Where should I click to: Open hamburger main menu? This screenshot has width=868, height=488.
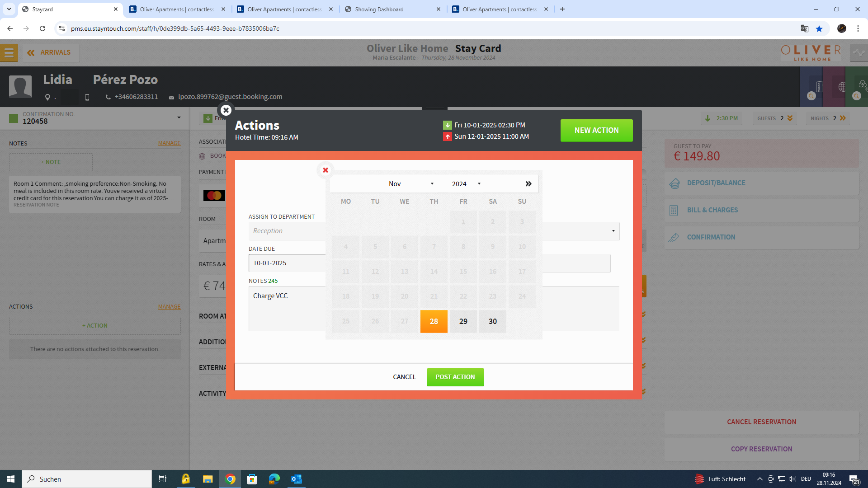9,53
